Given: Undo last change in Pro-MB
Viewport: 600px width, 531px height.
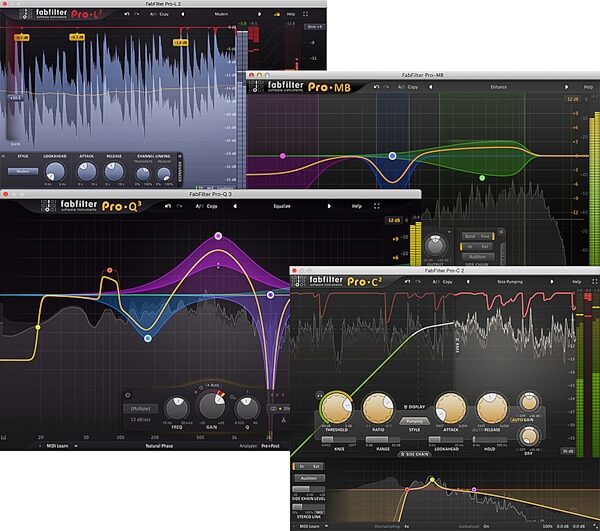Looking at the screenshot, I should pyautogui.click(x=377, y=87).
